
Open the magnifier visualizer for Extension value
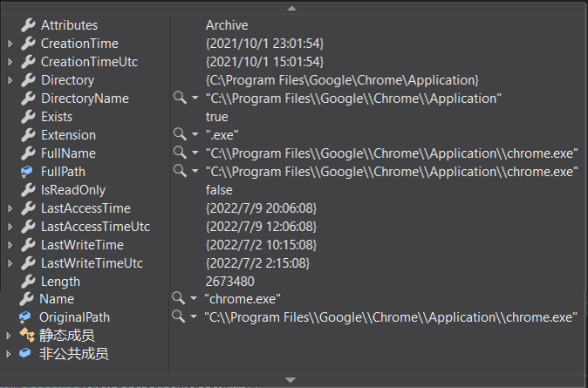[179, 135]
